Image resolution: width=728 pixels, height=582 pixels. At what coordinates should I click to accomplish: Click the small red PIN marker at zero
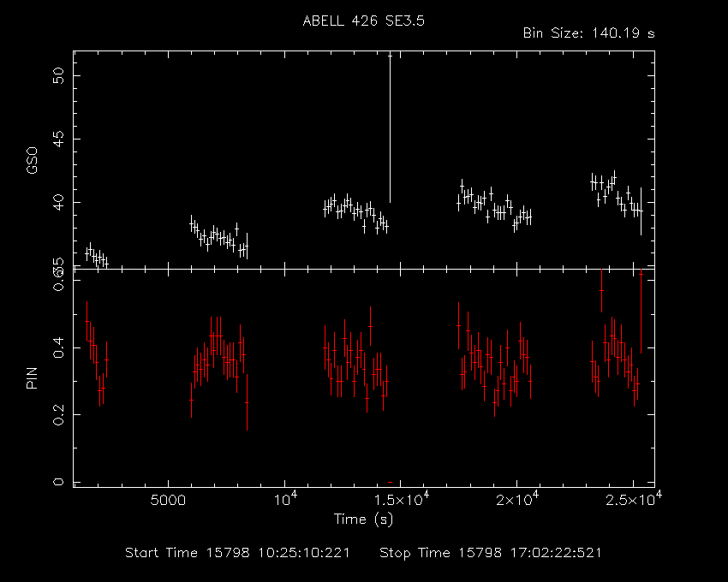390,482
